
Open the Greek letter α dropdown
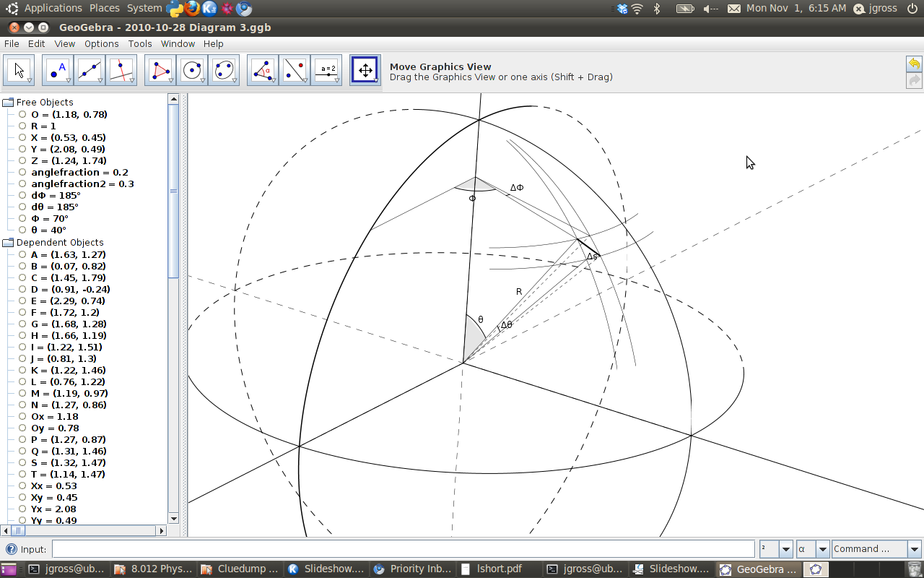tap(822, 549)
